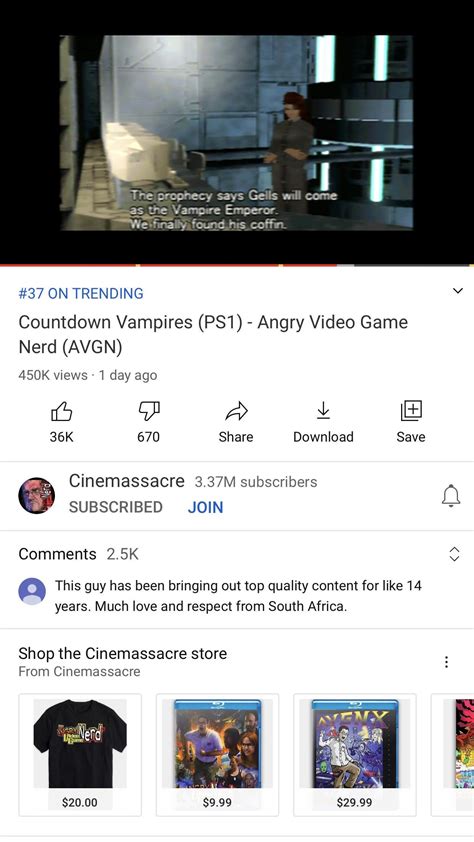Tap the Share arrow icon
The width and height of the screenshot is (474, 842).
[x=236, y=412]
